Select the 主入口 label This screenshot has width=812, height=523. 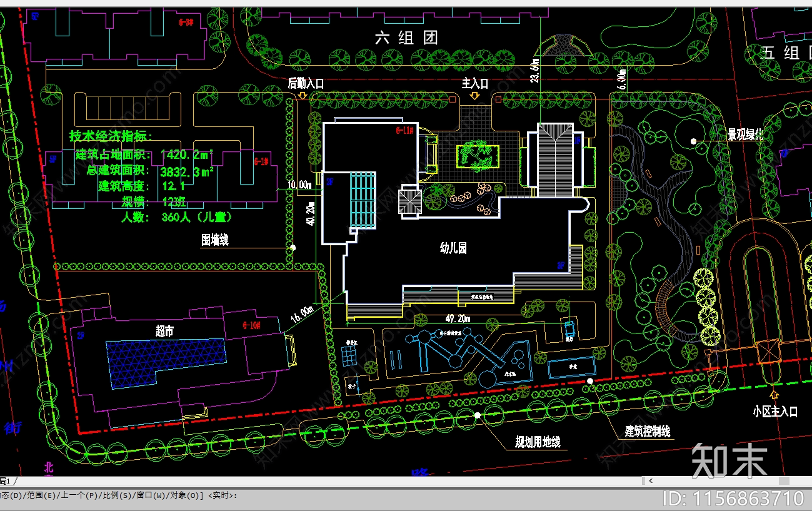pos(474,83)
